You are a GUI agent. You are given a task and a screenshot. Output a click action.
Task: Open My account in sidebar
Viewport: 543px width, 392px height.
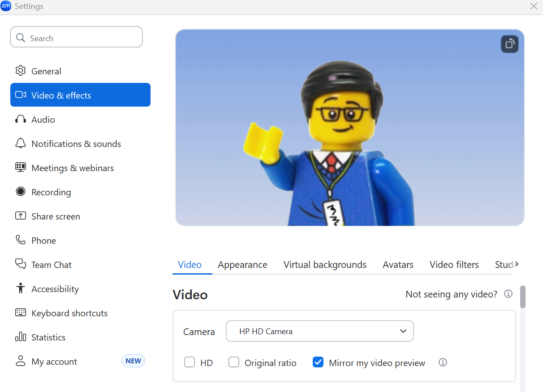[54, 362]
